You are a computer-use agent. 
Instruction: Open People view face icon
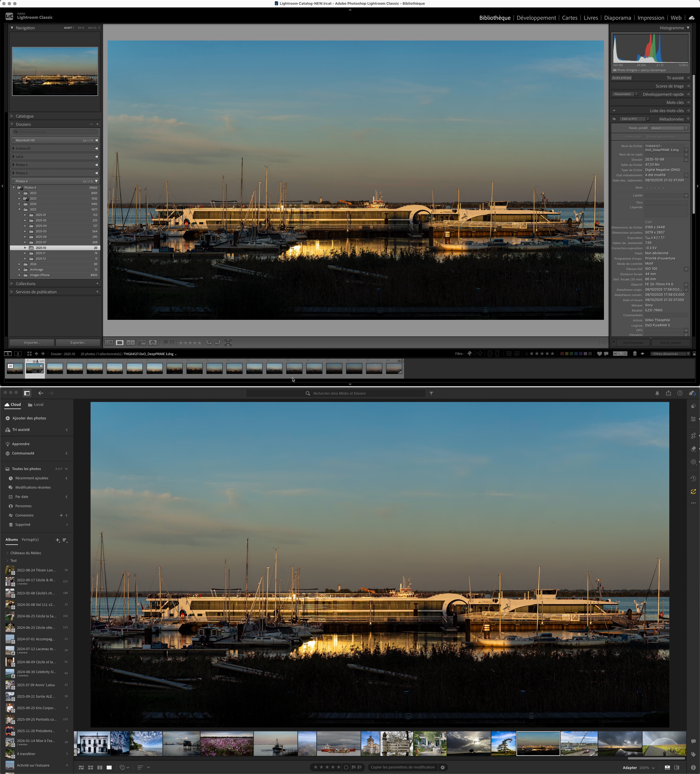point(152,343)
